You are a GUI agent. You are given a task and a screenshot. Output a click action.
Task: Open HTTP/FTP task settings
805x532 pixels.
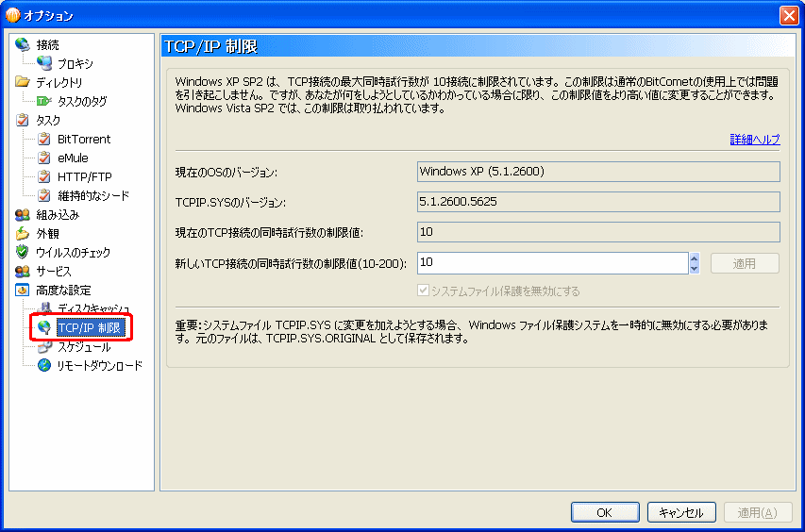coord(85,177)
